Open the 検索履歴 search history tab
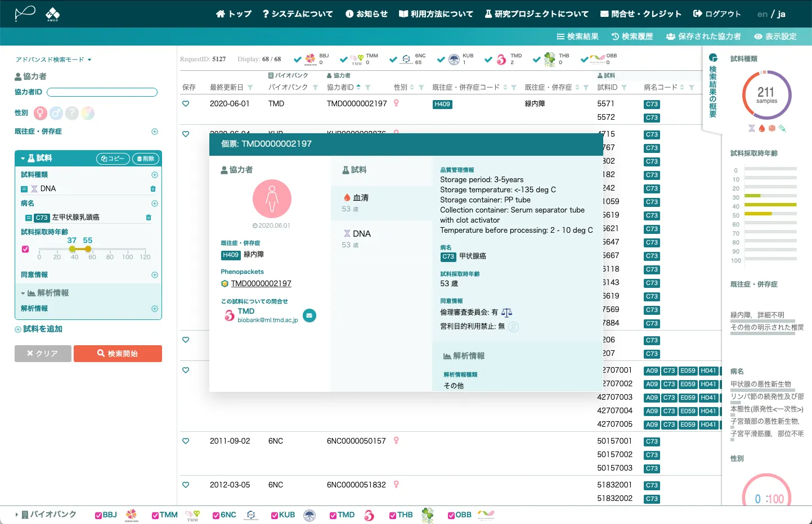Viewport: 812px width, 524px height. pos(632,37)
